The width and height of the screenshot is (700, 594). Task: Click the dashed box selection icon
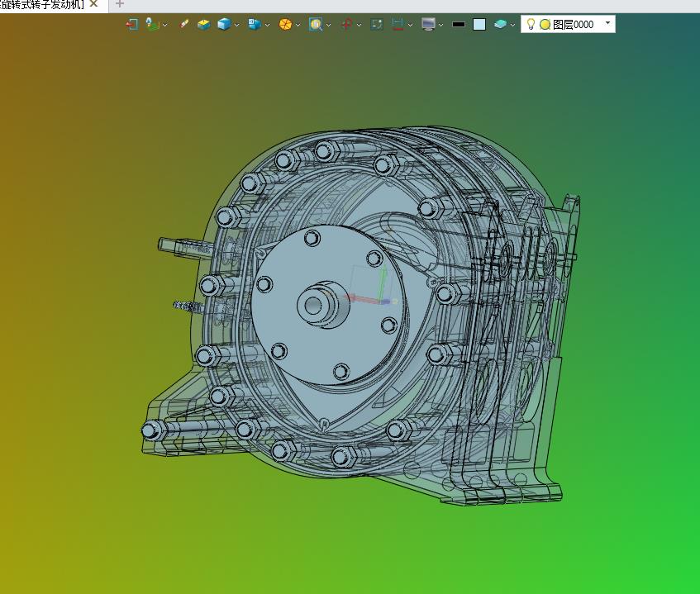click(x=377, y=24)
